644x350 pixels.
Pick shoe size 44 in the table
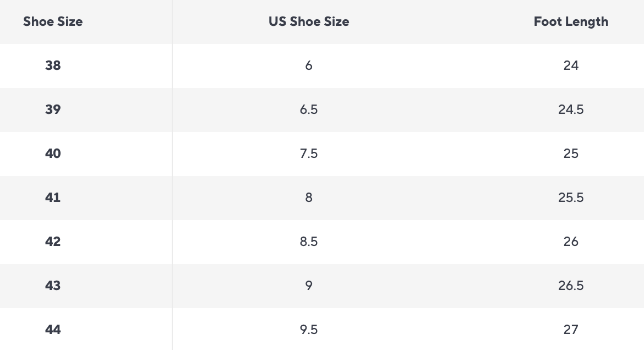(53, 330)
